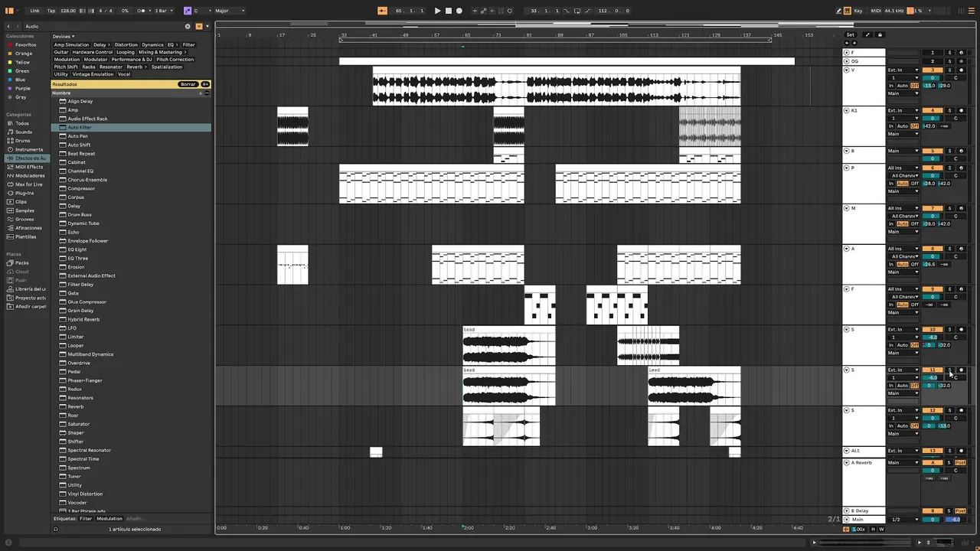Open the Devices filter dropdown
980x551 pixels.
pyautogui.click(x=64, y=36)
